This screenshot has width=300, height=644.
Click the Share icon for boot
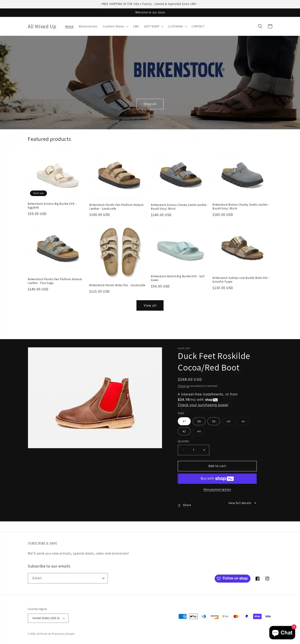tap(179, 505)
